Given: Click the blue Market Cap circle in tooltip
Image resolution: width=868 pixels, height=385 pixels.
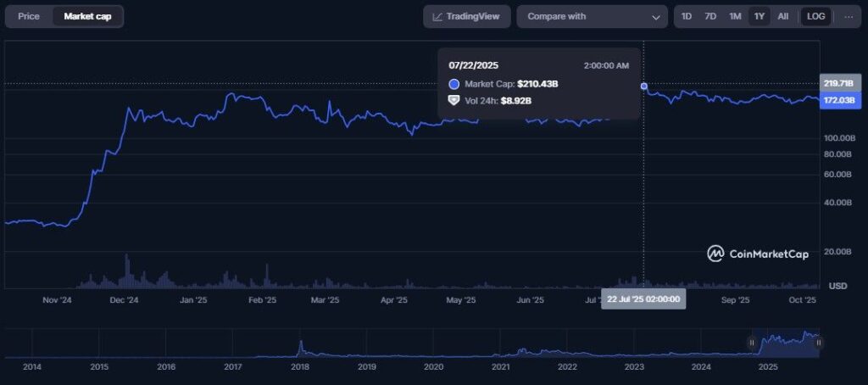Looking at the screenshot, I should tap(453, 84).
